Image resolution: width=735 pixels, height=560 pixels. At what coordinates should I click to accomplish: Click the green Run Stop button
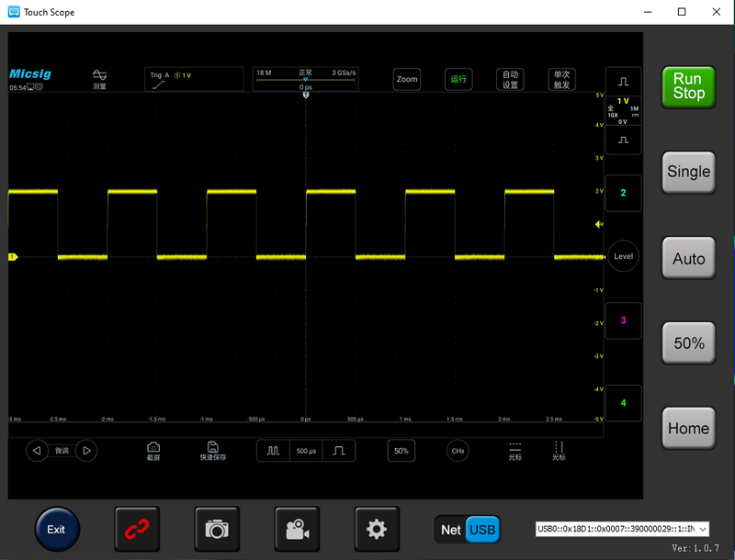point(688,87)
